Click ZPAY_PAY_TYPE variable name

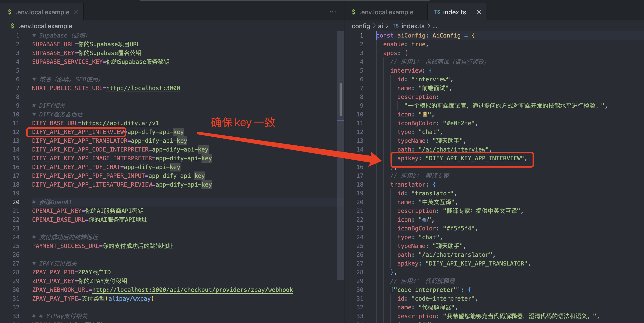pyautogui.click(x=55, y=299)
